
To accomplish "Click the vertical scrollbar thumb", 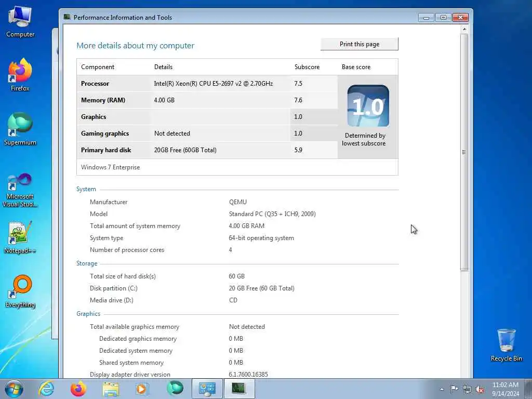I will coord(464,152).
